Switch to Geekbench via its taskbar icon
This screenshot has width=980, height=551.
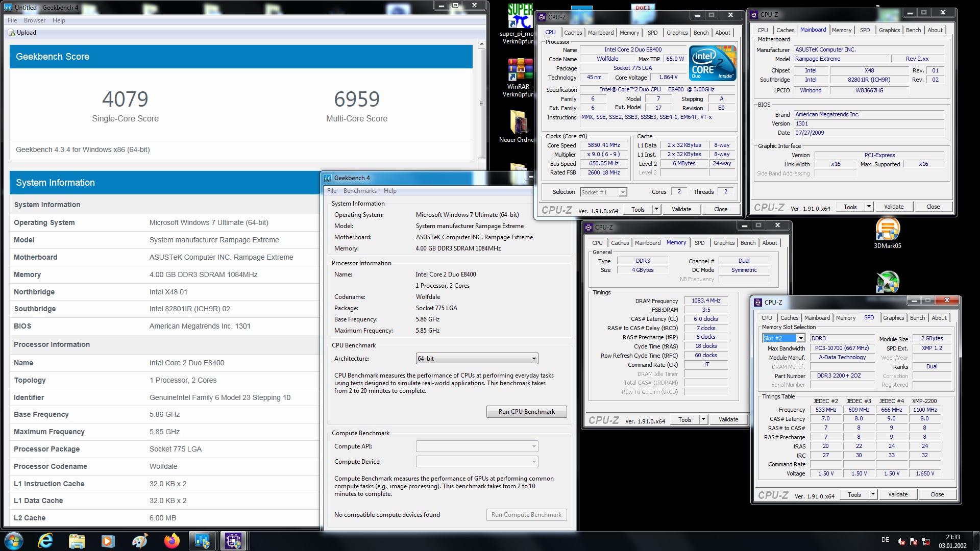(202, 541)
